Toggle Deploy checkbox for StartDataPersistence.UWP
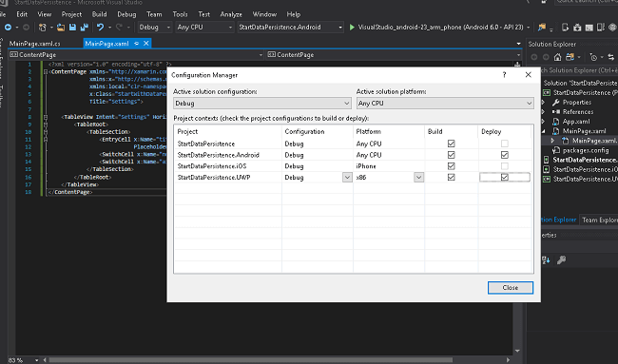The image size is (618, 364). (x=505, y=178)
